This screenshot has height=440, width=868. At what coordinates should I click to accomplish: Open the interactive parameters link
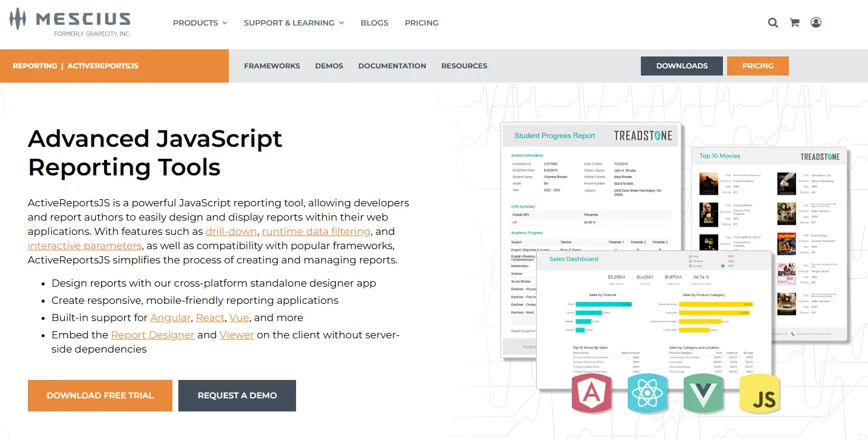(x=84, y=246)
